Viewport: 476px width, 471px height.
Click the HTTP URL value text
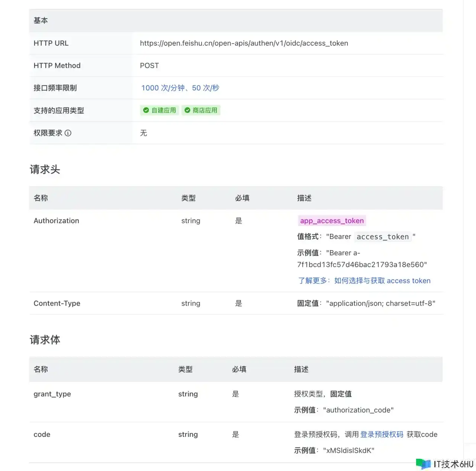tap(244, 43)
